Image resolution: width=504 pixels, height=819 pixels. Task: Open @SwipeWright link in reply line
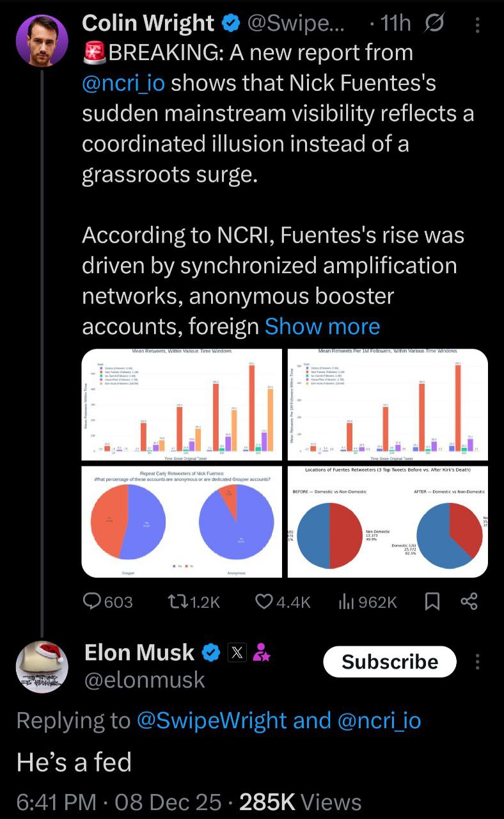[x=212, y=720]
